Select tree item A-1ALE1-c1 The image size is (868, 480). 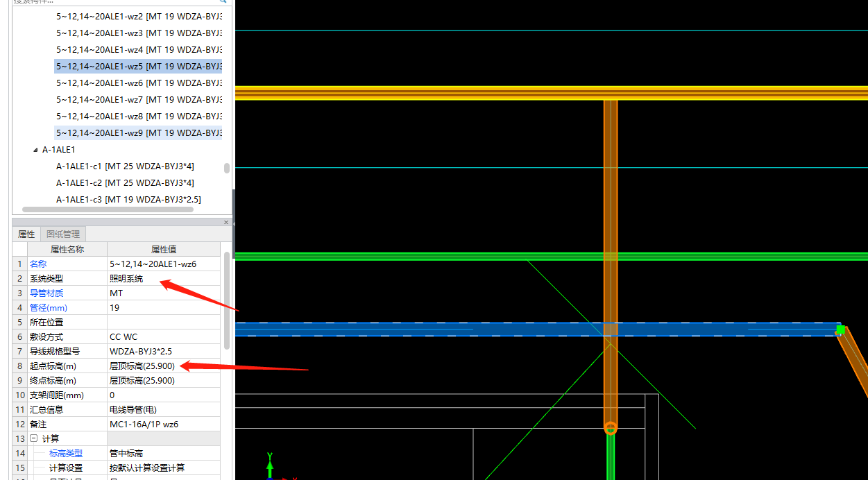click(x=125, y=166)
